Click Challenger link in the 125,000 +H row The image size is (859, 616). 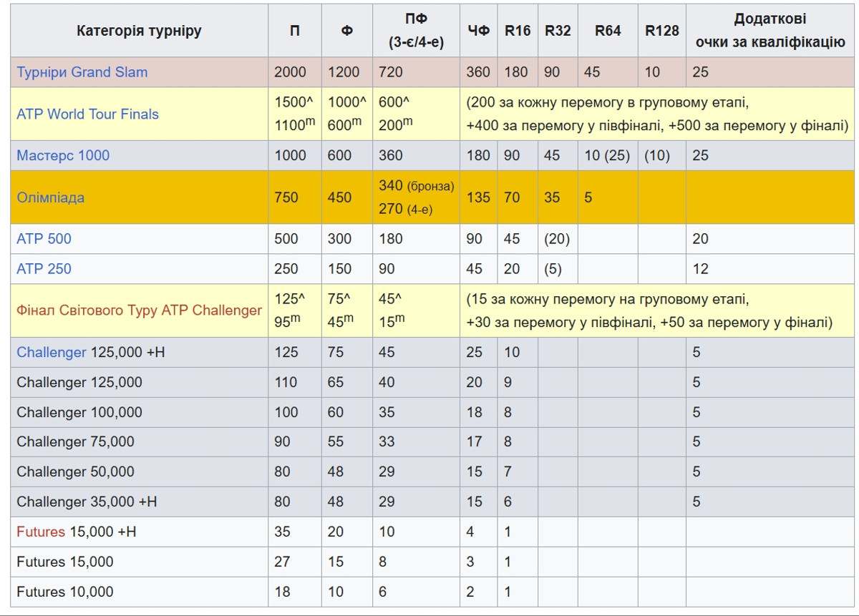[52, 353]
